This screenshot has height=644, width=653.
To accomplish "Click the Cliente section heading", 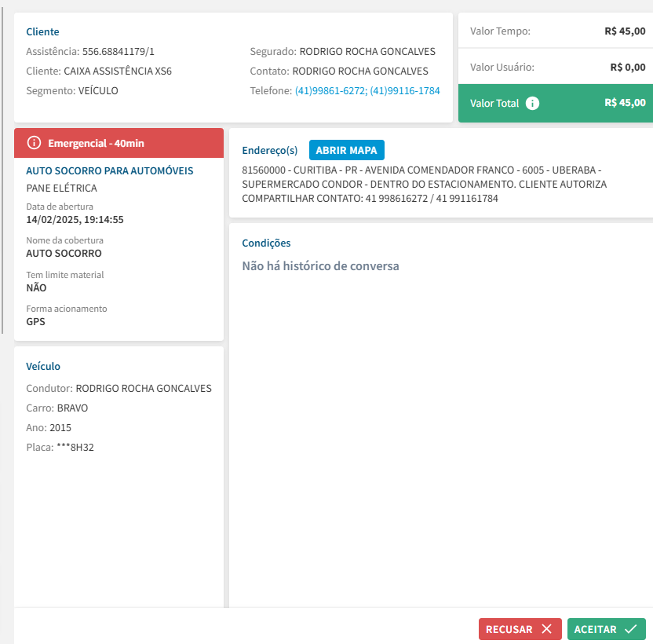I will click(42, 32).
